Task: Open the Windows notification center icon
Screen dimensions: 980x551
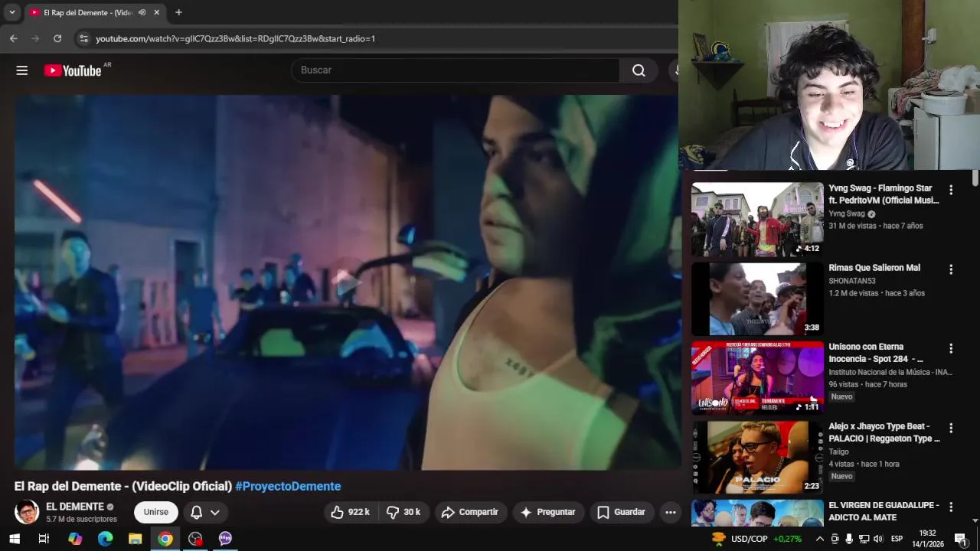Action: [x=960, y=539]
